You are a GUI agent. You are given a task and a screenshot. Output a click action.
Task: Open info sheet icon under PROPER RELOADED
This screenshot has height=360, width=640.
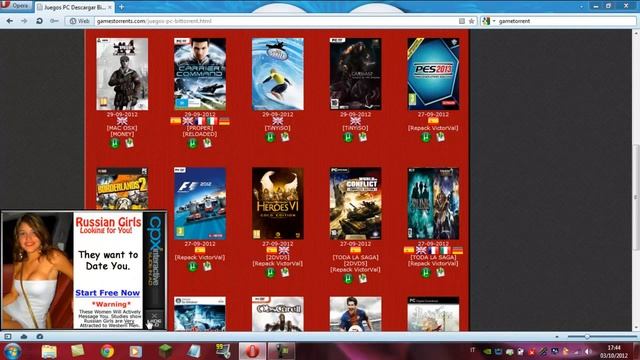click(x=207, y=143)
